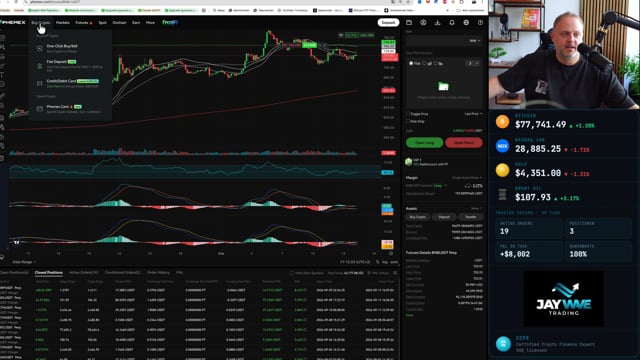Click the Brent Oil barrel icon
The height and width of the screenshot is (360, 640).
coord(502,194)
